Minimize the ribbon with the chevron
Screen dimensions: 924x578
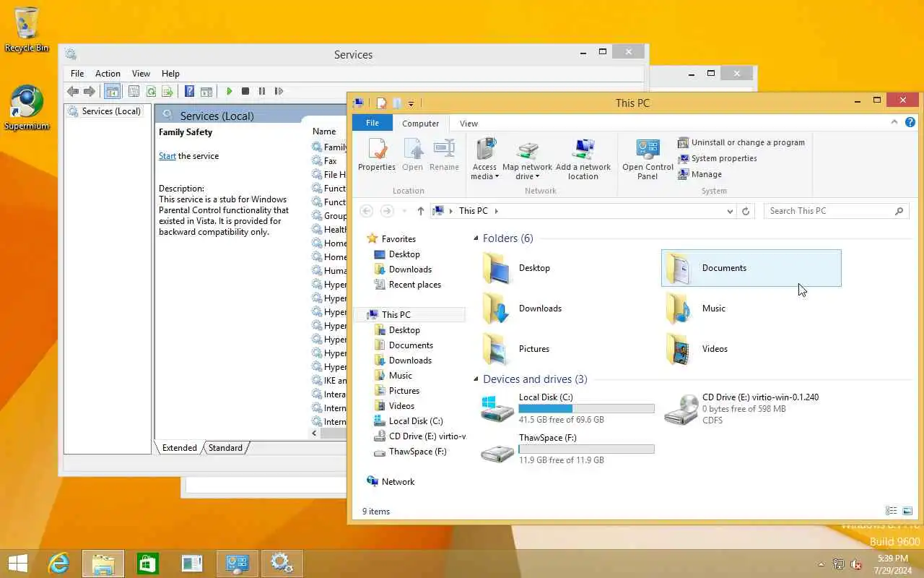pos(894,123)
